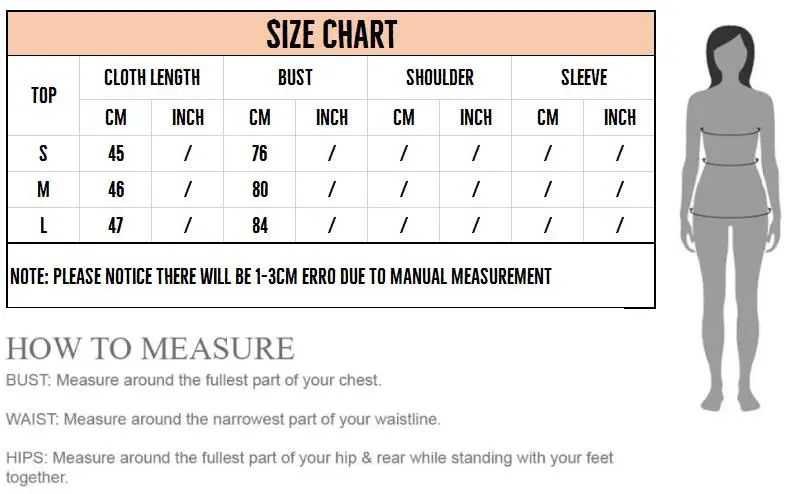This screenshot has width=788, height=494.
Task: Click size S row label
Action: (44, 153)
